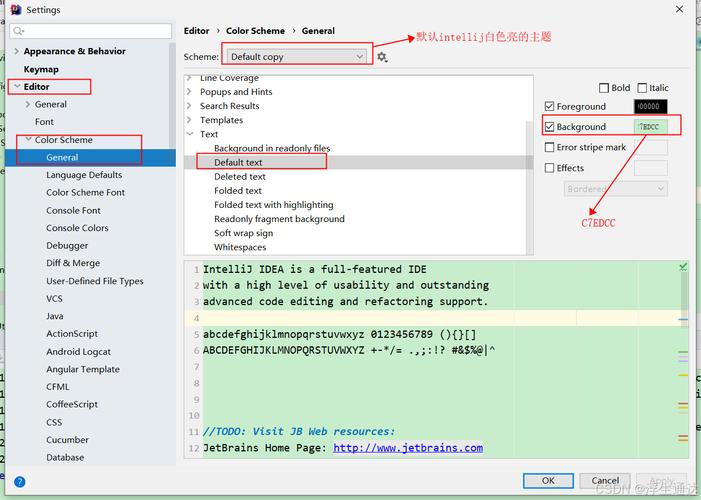
Task: Open Cucumber color settings
Action: click(x=67, y=440)
